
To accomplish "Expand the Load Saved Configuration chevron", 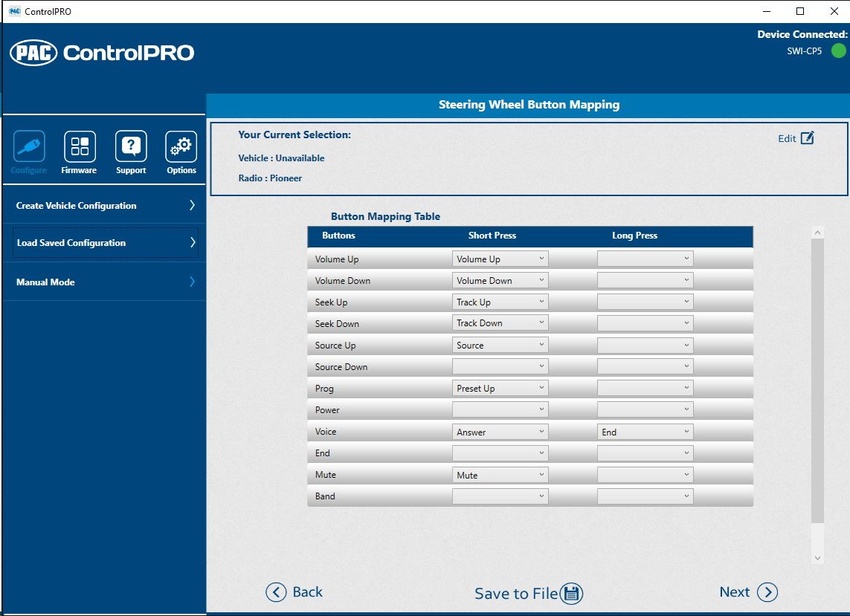I will click(x=193, y=242).
